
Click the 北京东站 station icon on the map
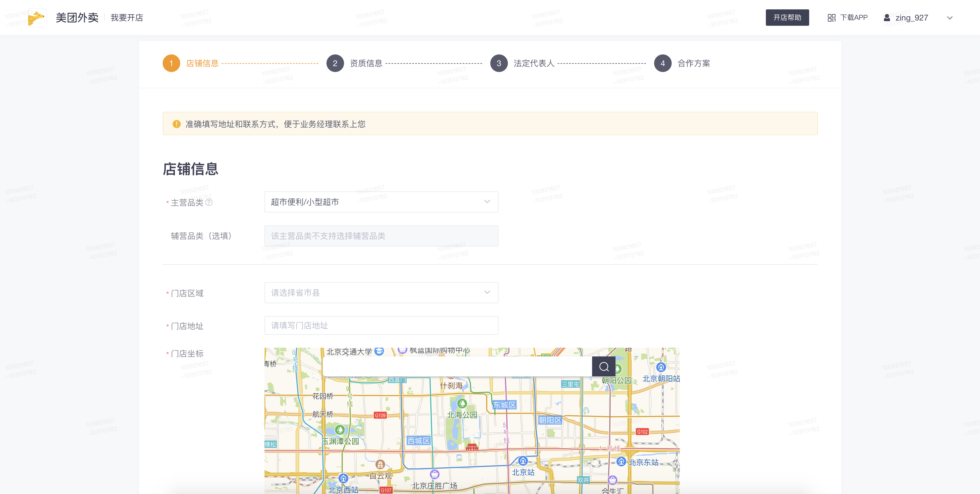621,462
